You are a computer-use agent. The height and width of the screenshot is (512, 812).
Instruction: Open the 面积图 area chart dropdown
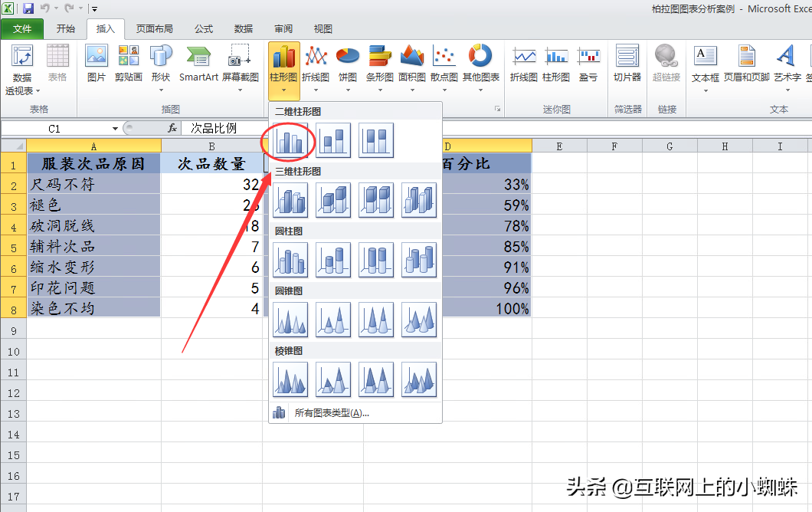click(x=412, y=70)
